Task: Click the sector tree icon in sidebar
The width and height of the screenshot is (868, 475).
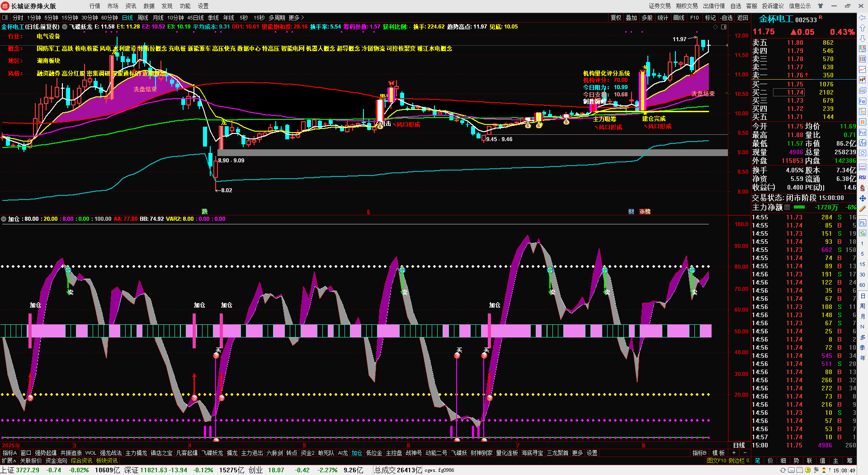Action: pyautogui.click(x=863, y=112)
